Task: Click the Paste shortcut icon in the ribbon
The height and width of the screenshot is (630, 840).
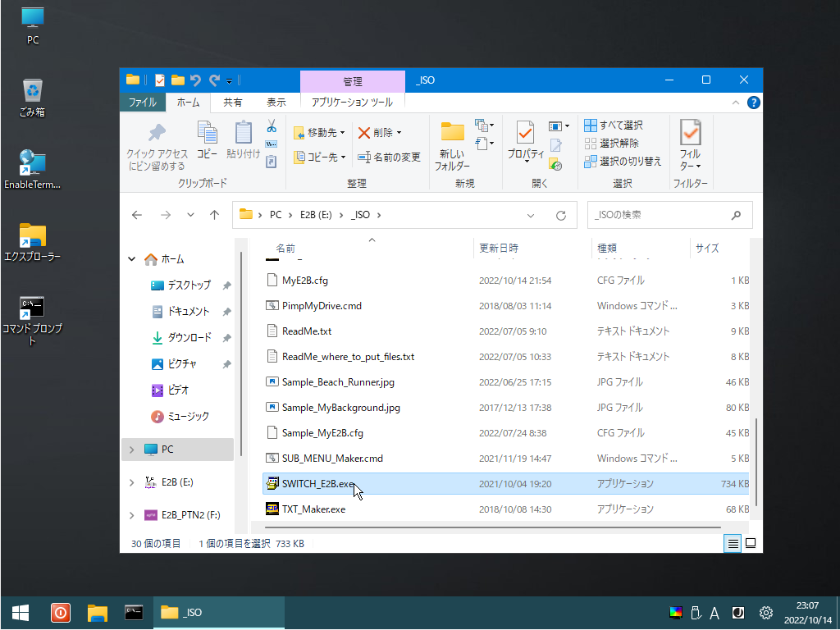Action: (x=272, y=162)
